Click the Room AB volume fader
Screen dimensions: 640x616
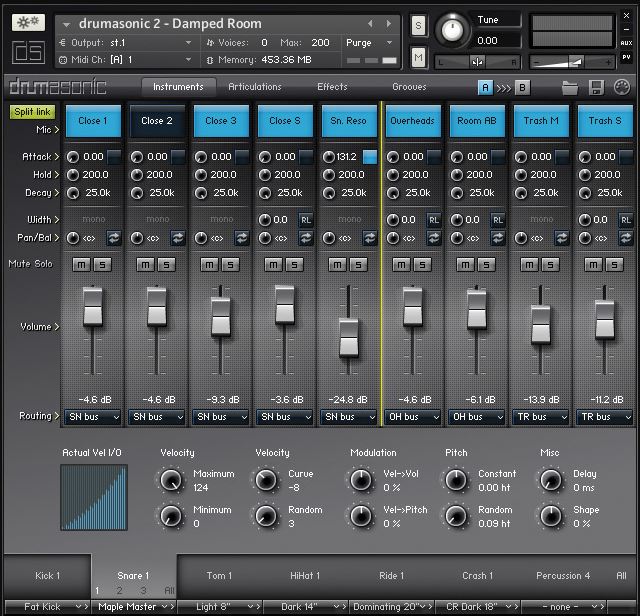click(477, 309)
